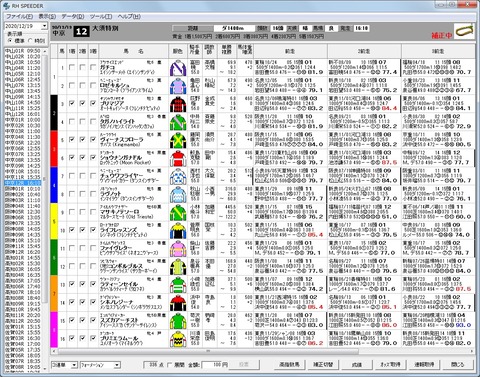Select race 中山01R 09:50 in the list
This screenshot has height=377, width=480.
tap(22, 51)
